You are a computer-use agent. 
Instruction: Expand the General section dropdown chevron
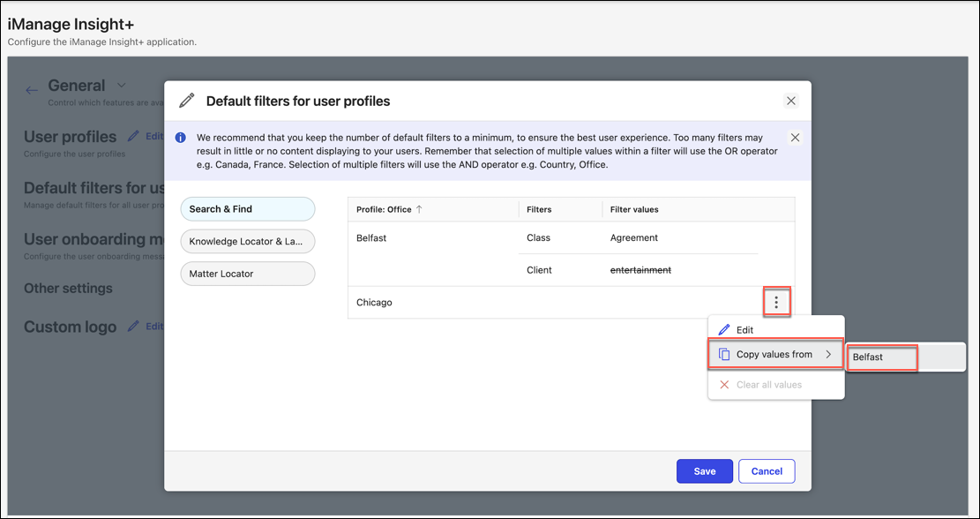coord(122,86)
